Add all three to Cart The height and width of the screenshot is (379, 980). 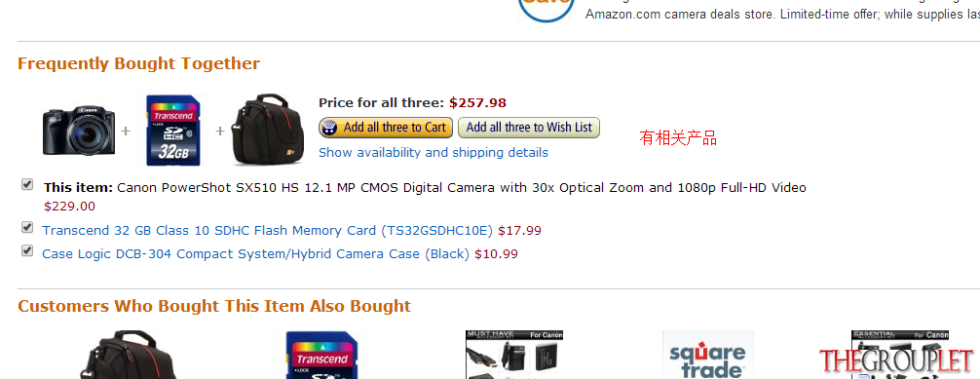pyautogui.click(x=386, y=128)
